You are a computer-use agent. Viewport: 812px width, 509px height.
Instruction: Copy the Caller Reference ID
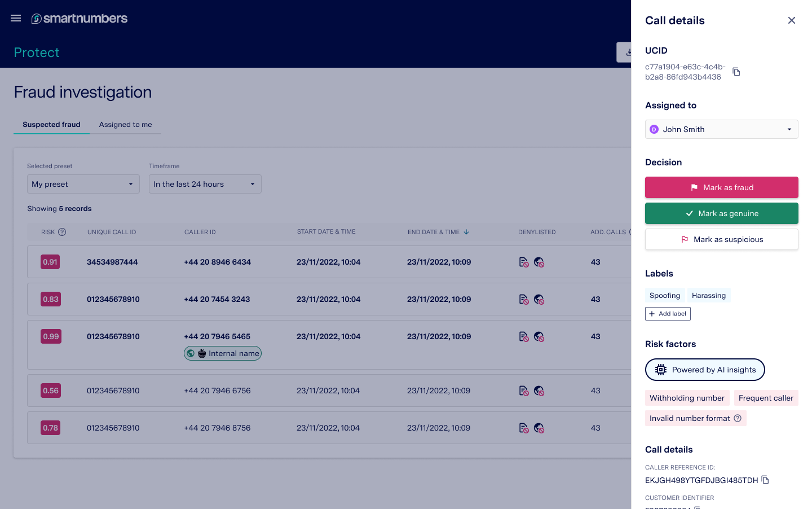click(x=765, y=480)
